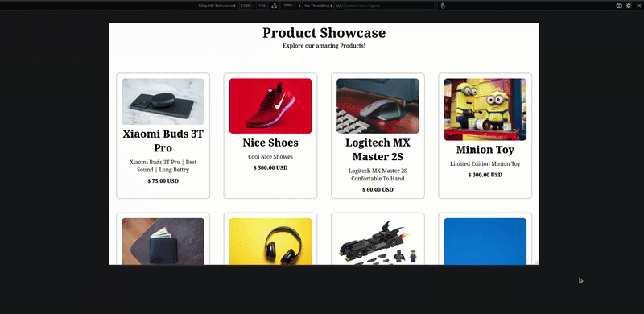Click the '$ 60.00 USD' price
The image size is (644, 314).
[378, 190]
